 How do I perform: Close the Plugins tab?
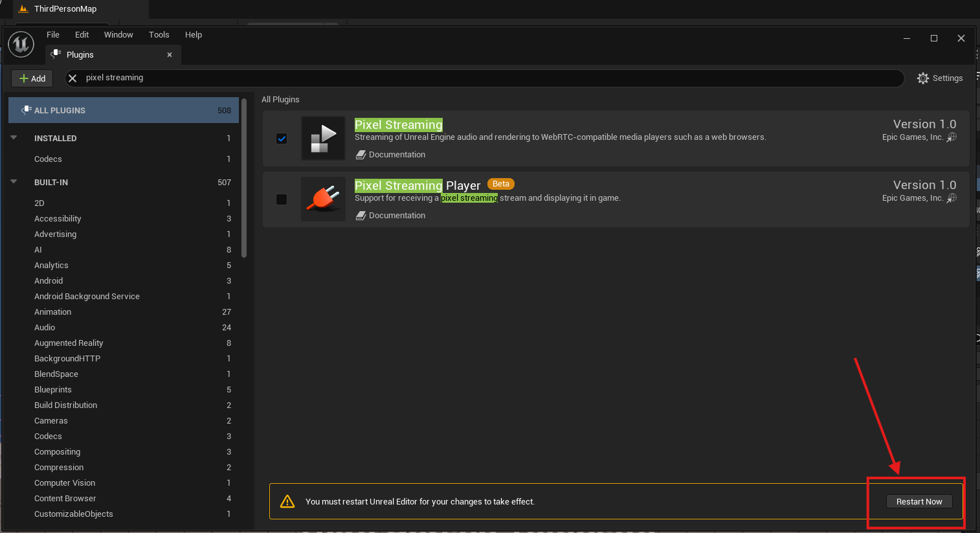point(170,55)
